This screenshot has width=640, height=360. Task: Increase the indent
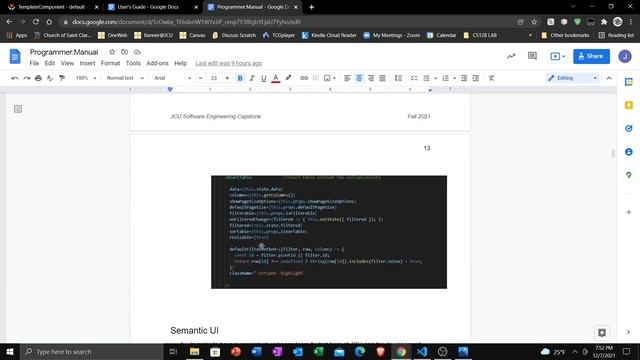(476, 78)
